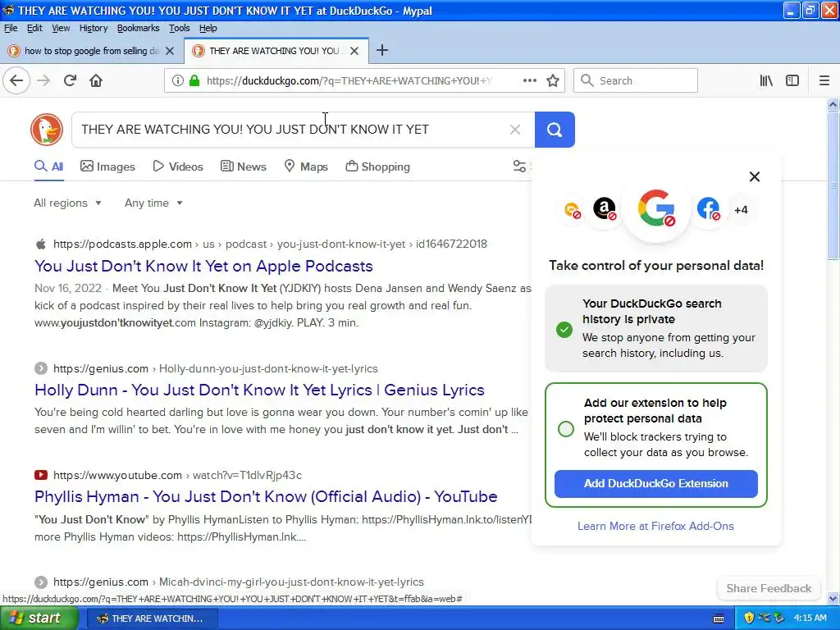Click the green checkmark for private search history
Image resolution: width=840 pixels, height=630 pixels.
point(564,329)
